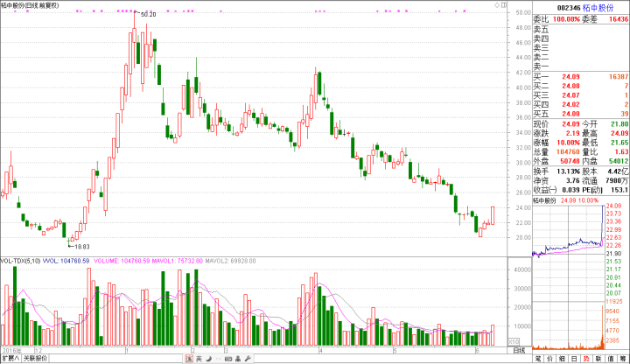Click stock code 002346
Viewport: 630px width, 364px height.
[568, 8]
